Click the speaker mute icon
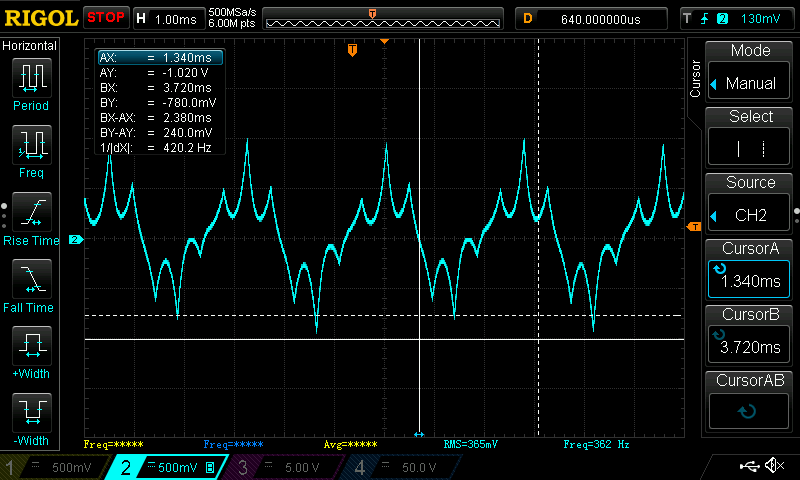The image size is (800, 480). tap(773, 465)
